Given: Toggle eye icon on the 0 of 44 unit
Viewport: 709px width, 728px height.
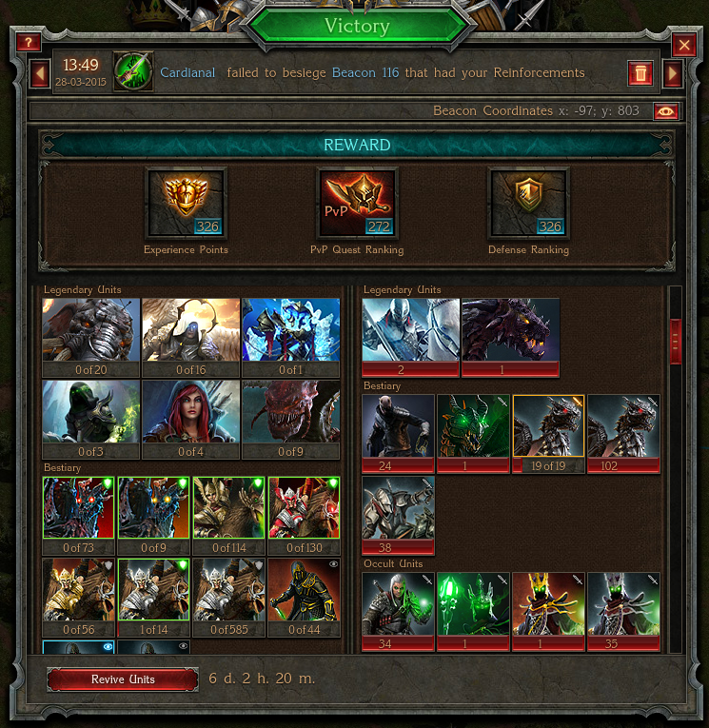Looking at the screenshot, I should [333, 564].
